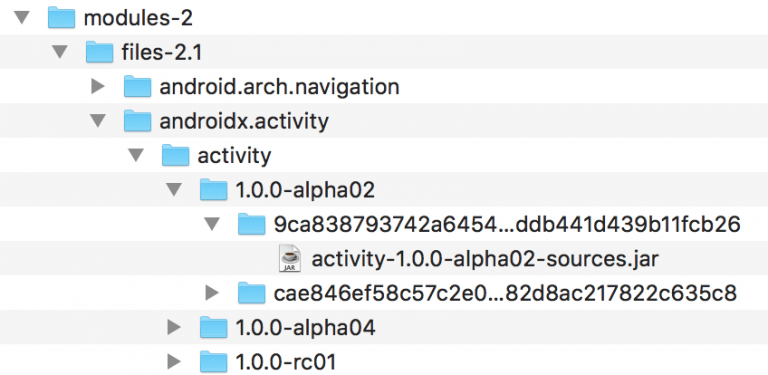
Task: Collapse the files-2.1 disclosure triangle
Action: pyautogui.click(x=60, y=52)
